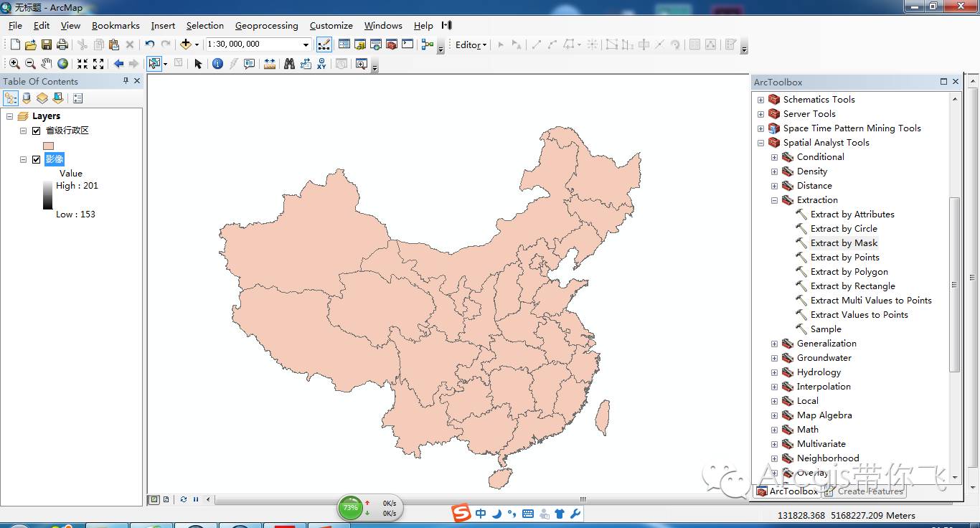Collapse the Extraction toolset
980x528 pixels.
(774, 200)
